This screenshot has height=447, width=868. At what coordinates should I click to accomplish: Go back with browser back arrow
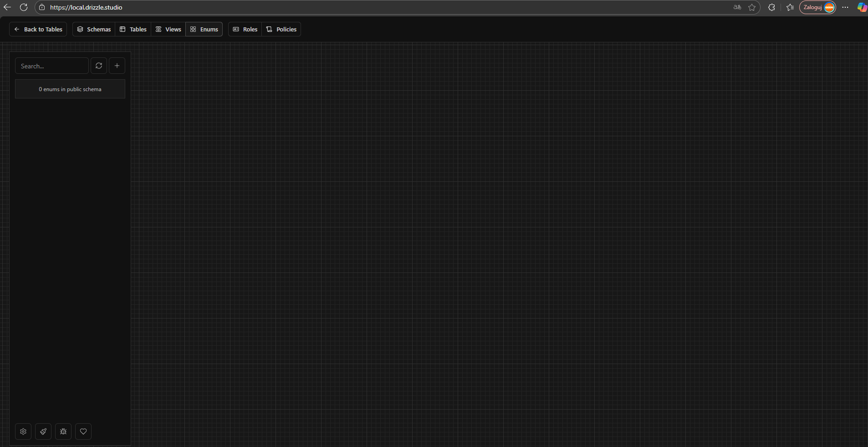click(7, 7)
